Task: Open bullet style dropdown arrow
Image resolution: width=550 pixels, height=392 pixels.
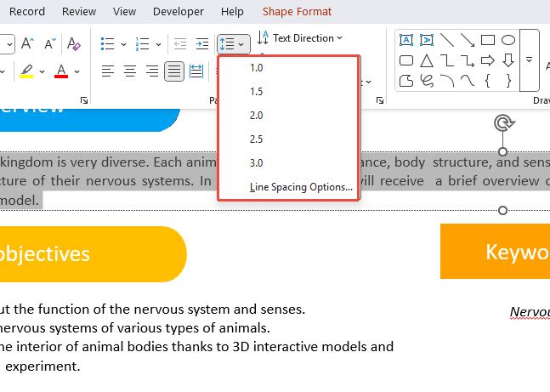Action: (123, 44)
